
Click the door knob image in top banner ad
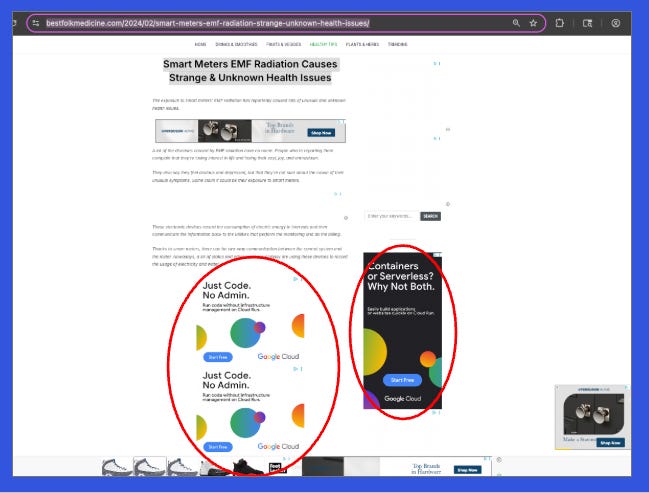pos(225,131)
